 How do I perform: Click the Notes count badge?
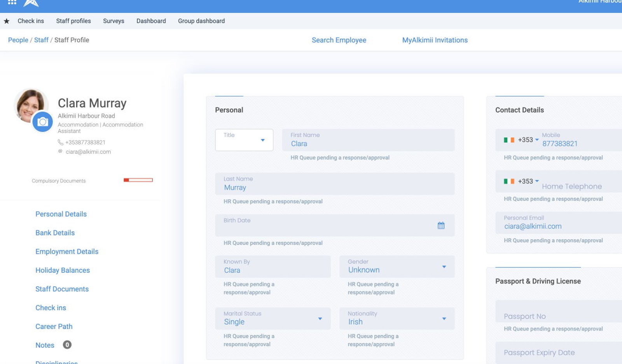coord(67,345)
